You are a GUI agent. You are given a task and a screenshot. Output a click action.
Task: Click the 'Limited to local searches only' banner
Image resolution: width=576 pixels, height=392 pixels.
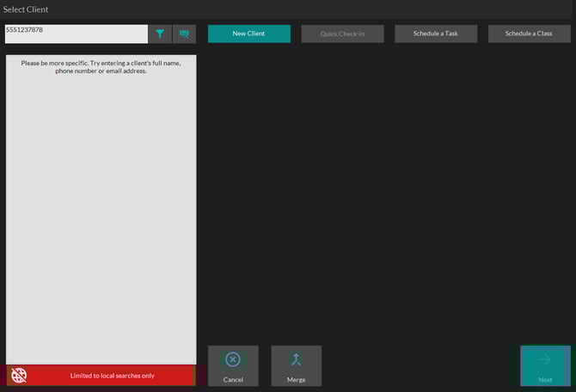coord(112,376)
